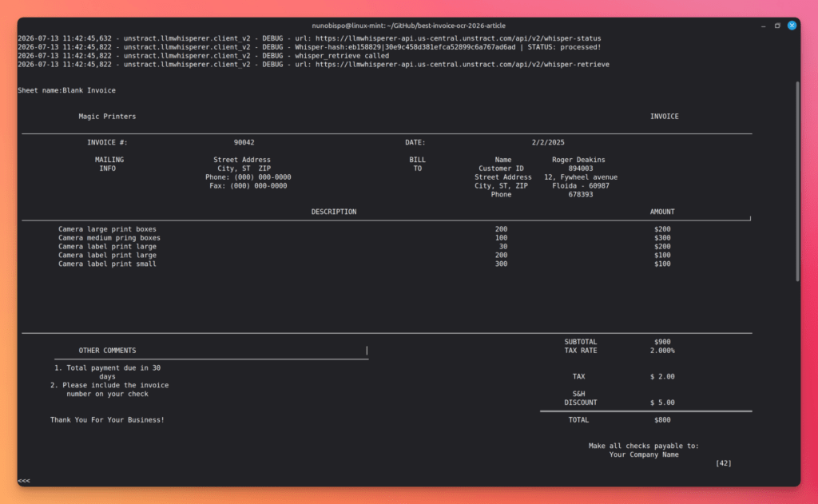The height and width of the screenshot is (504, 818).
Task: Click 'Phone: (000) 000-0000' text
Action: click(248, 177)
